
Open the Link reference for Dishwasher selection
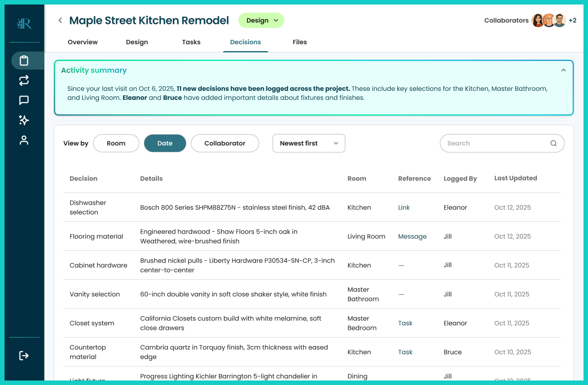pyautogui.click(x=404, y=207)
